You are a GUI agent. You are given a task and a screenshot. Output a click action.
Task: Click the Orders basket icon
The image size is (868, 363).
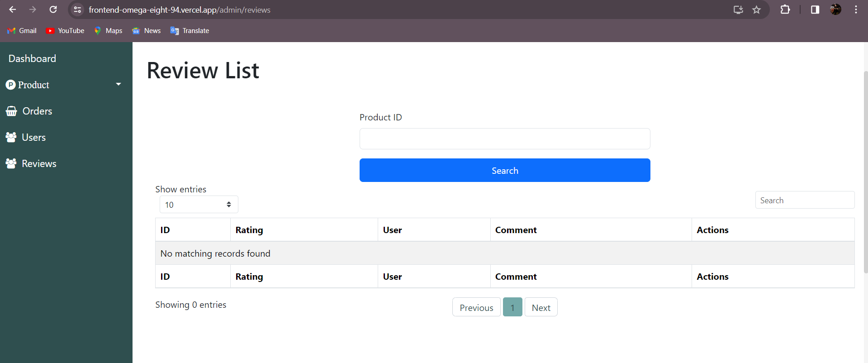pyautogui.click(x=11, y=111)
